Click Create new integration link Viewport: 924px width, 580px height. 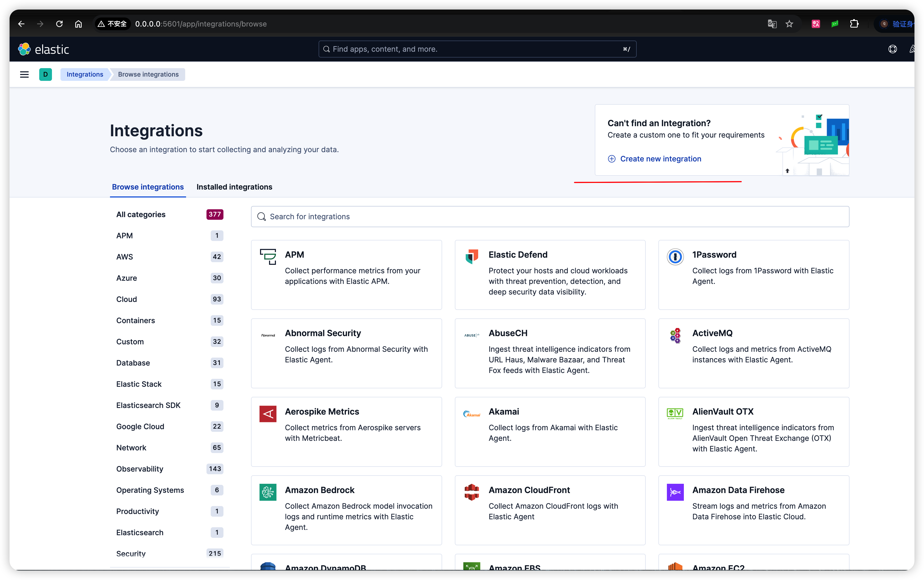point(660,159)
